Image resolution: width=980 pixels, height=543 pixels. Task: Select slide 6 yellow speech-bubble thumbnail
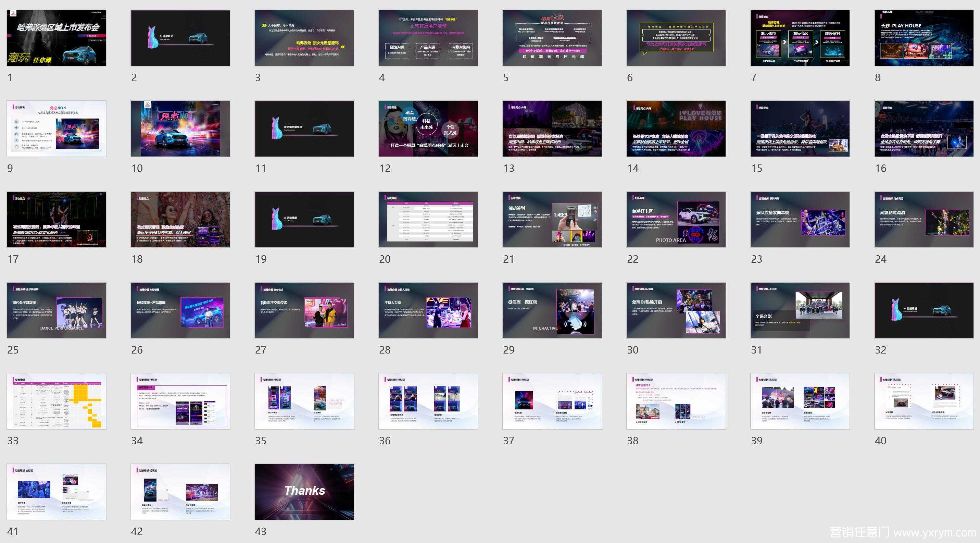(x=676, y=38)
